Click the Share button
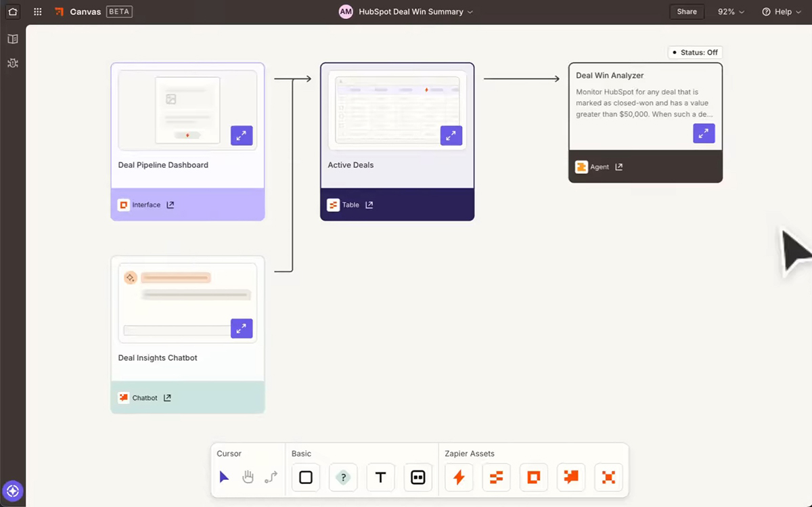 pyautogui.click(x=686, y=12)
